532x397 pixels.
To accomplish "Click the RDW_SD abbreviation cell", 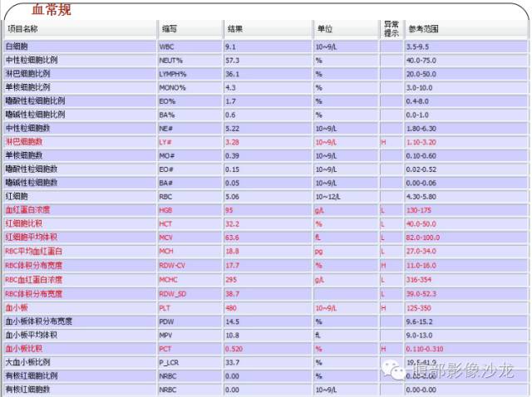I will click(173, 294).
